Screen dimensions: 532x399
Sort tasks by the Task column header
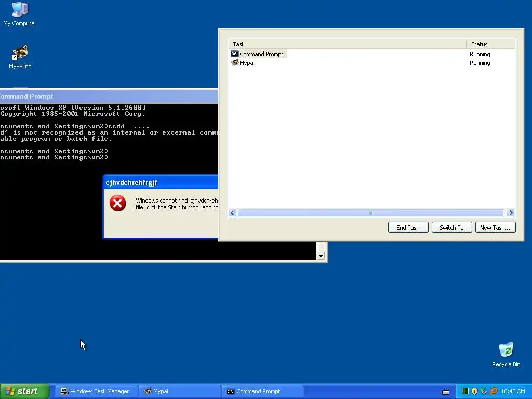pyautogui.click(x=347, y=44)
